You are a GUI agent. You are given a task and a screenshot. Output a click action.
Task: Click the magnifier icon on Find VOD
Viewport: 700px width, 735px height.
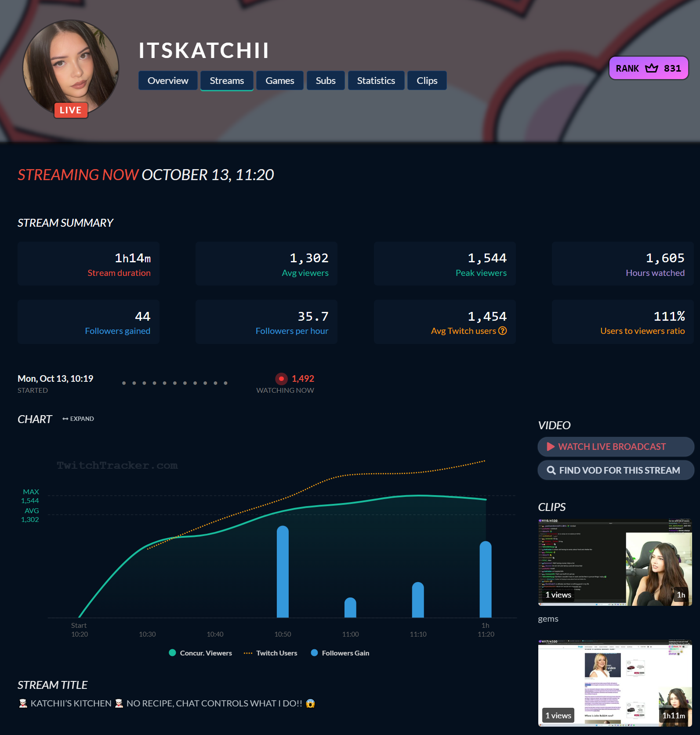click(x=551, y=470)
